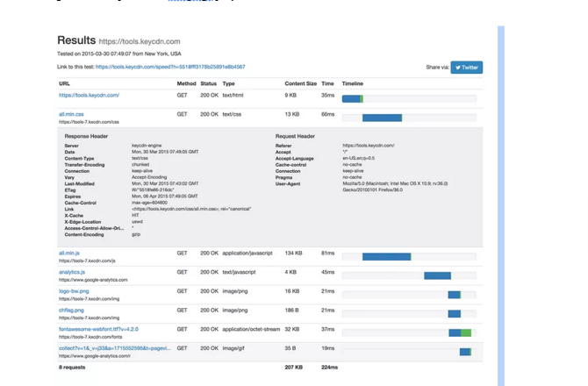Click timeline bar for analytics.js
588x386 pixels.
(x=438, y=275)
